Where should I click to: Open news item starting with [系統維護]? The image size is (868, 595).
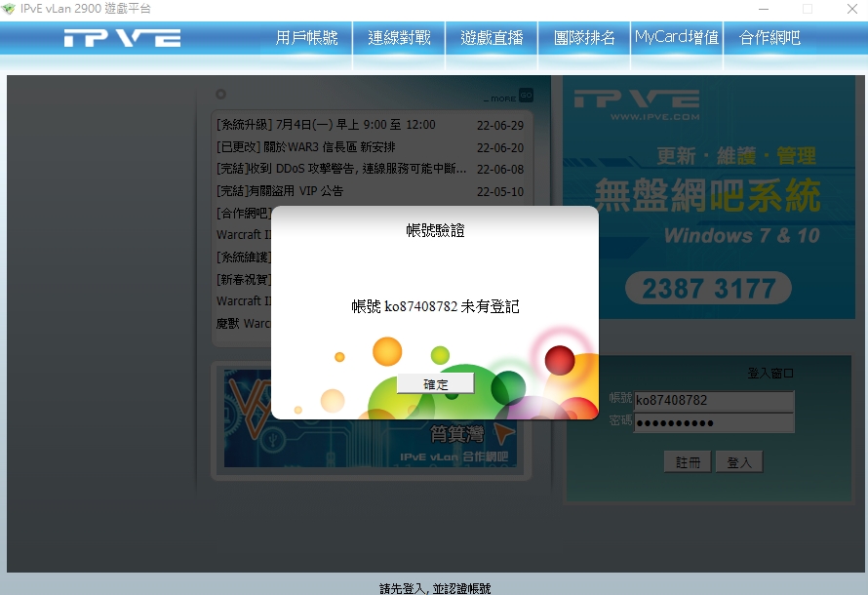click(244, 258)
